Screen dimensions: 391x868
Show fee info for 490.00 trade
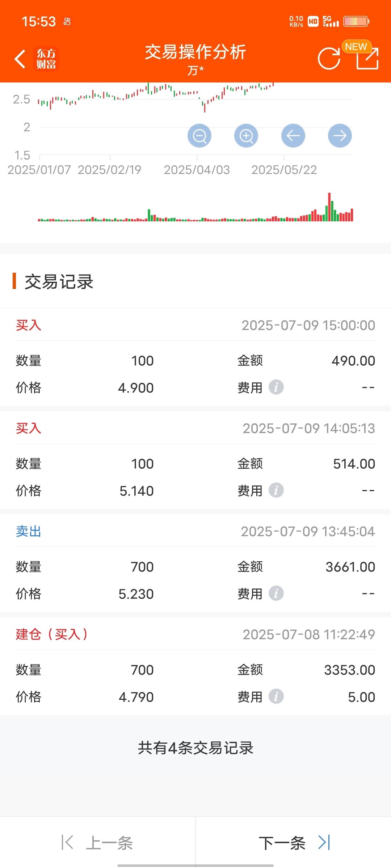(276, 387)
